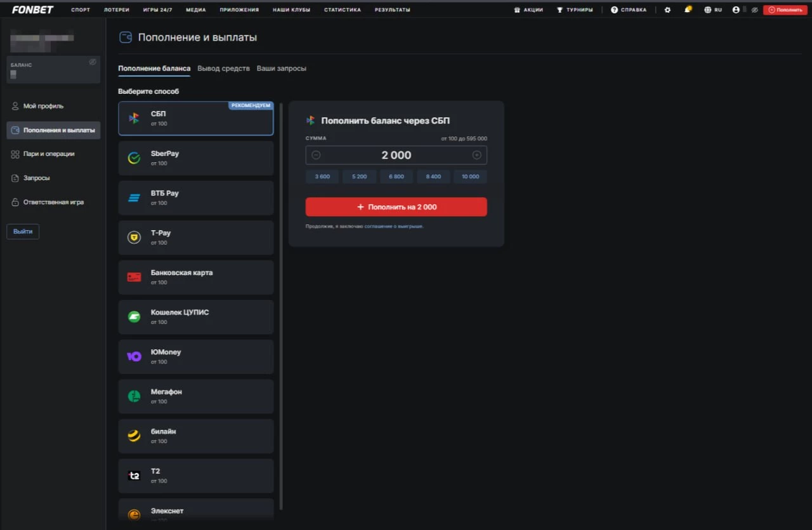Open settings gear icon in header

pyautogui.click(x=667, y=10)
